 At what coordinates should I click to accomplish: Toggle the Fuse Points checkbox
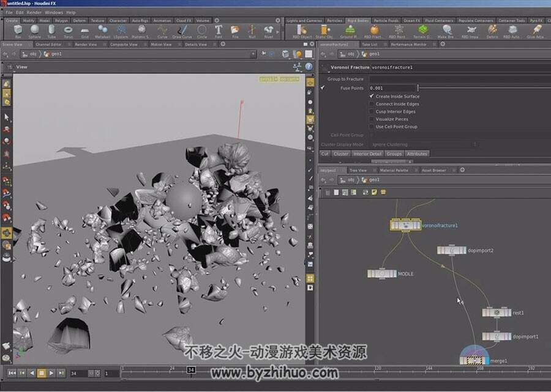323,87
